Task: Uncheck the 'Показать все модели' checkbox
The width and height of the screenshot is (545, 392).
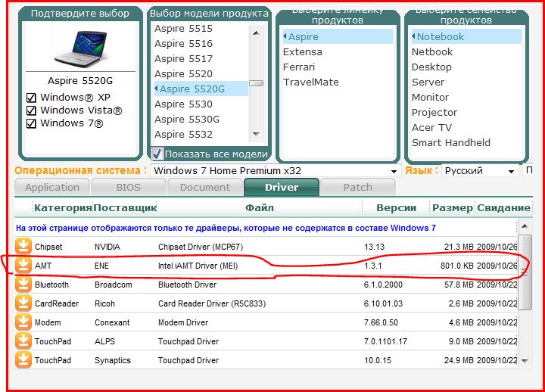Action: click(157, 154)
